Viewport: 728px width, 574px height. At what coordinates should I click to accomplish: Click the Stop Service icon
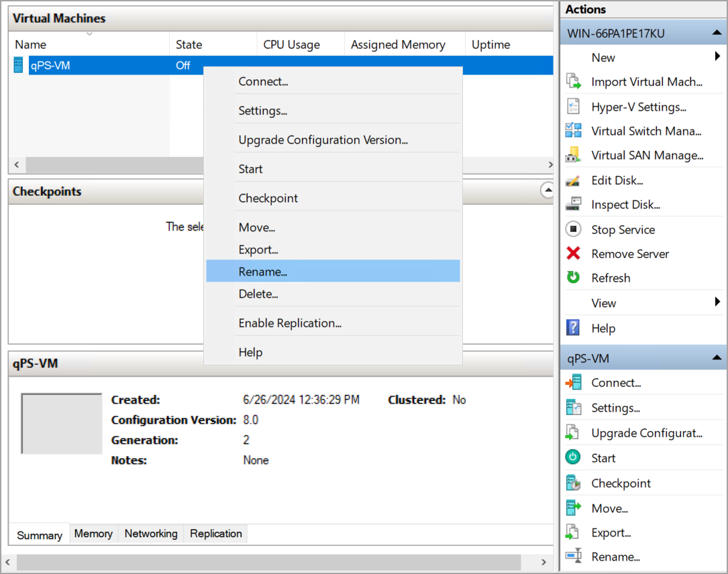[573, 229]
